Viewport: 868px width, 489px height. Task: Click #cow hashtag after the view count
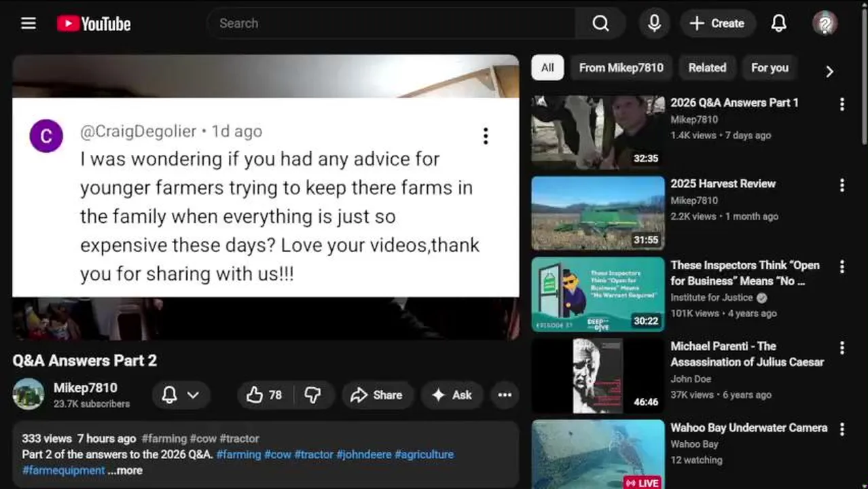[202, 439]
